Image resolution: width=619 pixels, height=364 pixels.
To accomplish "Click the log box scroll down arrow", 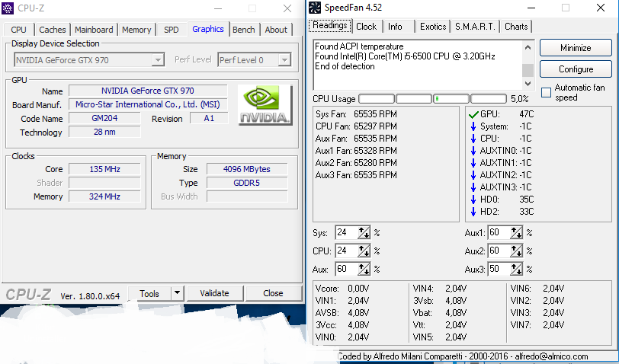I will 528,83.
